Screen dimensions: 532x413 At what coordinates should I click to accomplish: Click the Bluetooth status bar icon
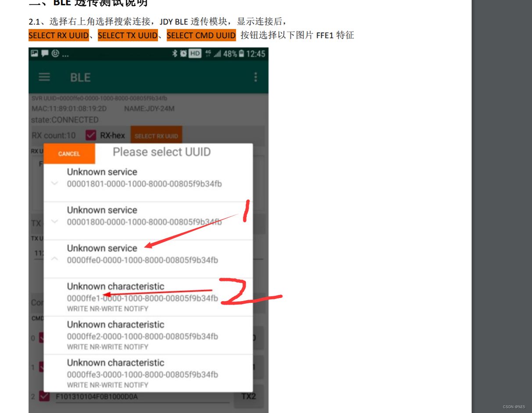point(174,54)
